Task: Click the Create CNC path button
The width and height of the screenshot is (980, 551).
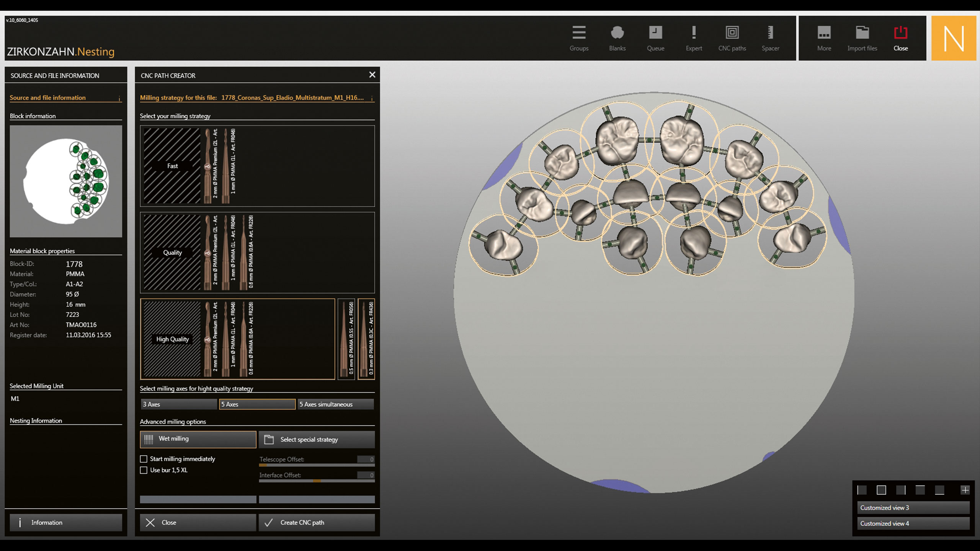Action: [317, 522]
